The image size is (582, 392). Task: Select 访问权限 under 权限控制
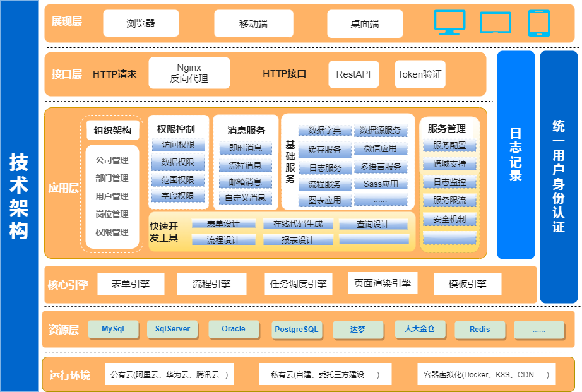178,145
